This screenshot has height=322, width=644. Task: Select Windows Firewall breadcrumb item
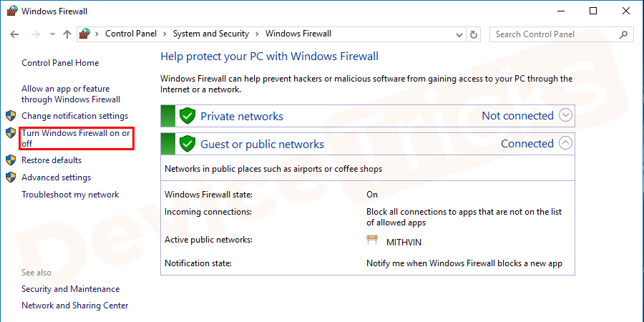tap(298, 34)
